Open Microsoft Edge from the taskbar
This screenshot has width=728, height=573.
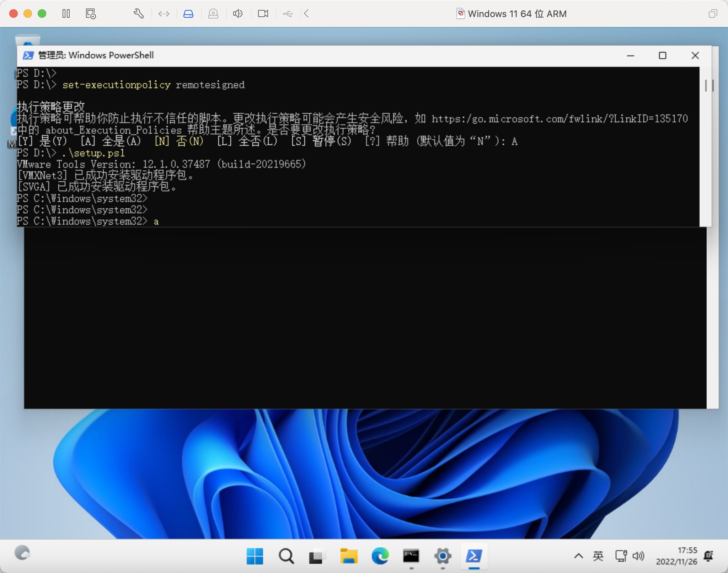[380, 556]
